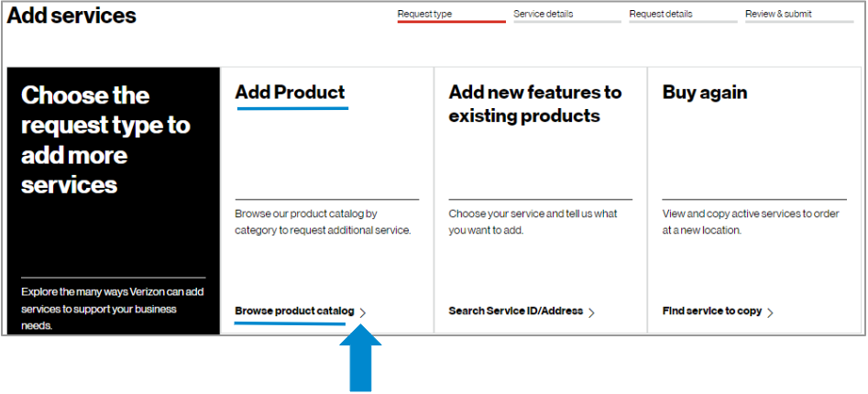868x394 pixels.
Task: Click the chevron beside Browse product catalog
Action: pos(363,312)
